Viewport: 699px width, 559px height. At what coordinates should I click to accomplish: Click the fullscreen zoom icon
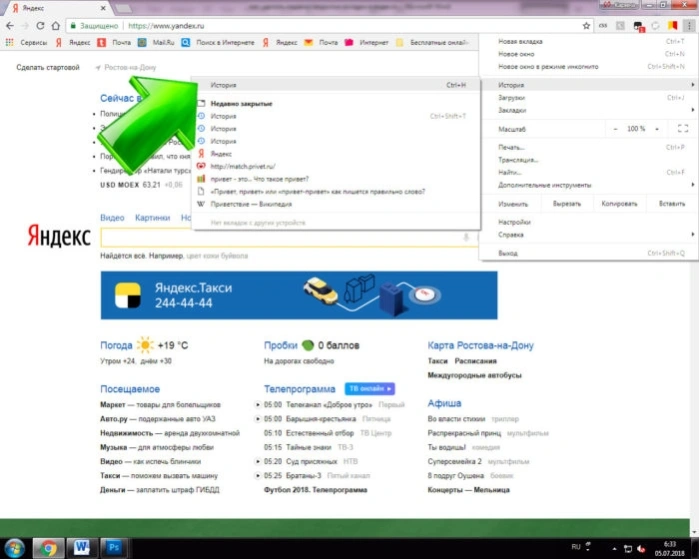[683, 129]
